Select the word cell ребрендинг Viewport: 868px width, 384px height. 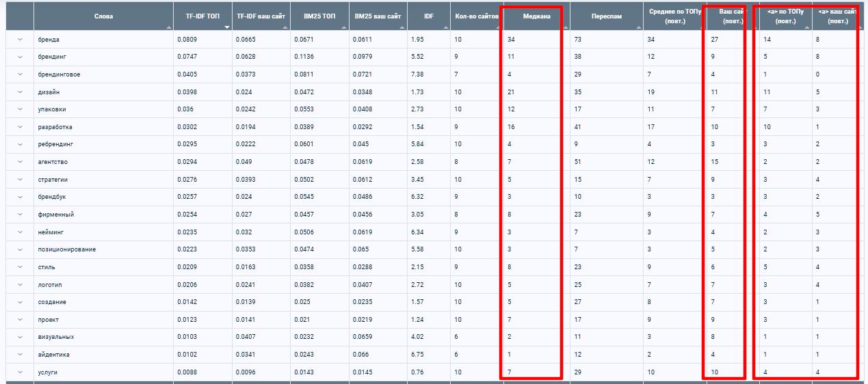(x=56, y=144)
